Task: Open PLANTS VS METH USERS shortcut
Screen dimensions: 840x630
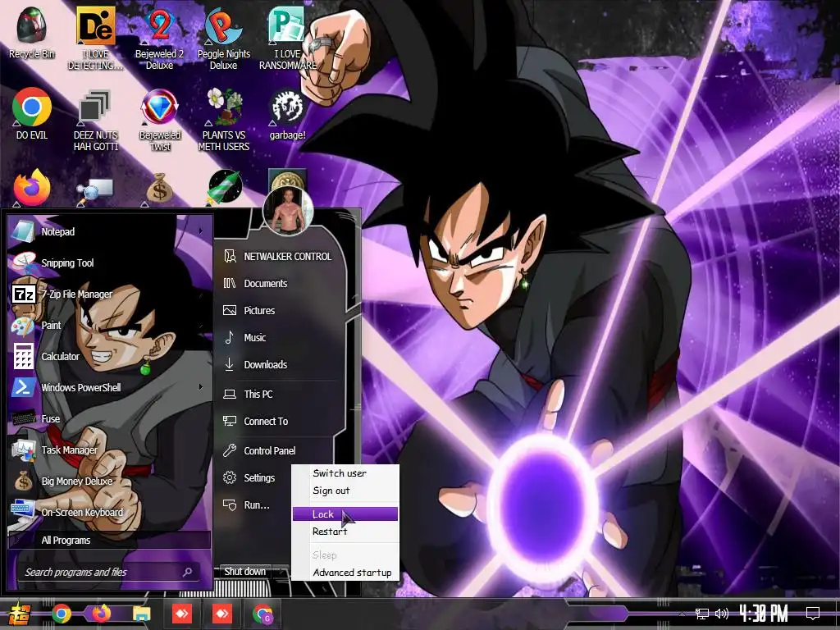Action: (x=224, y=120)
